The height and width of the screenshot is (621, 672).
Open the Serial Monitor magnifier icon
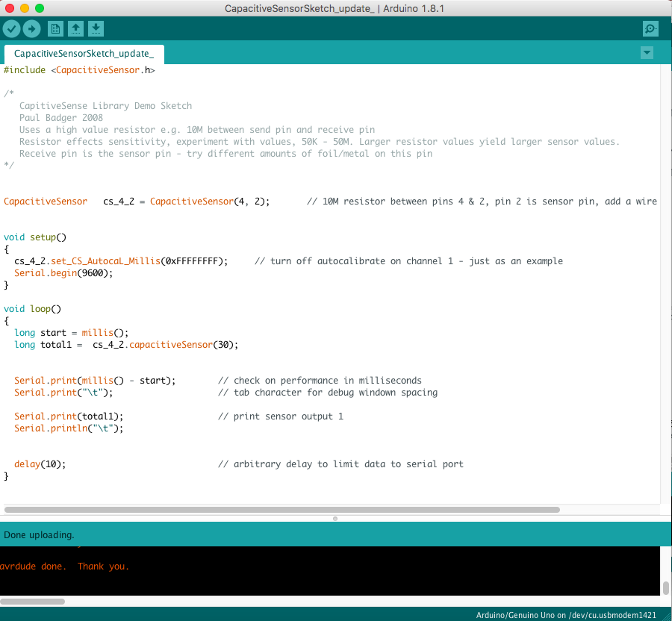pyautogui.click(x=650, y=29)
